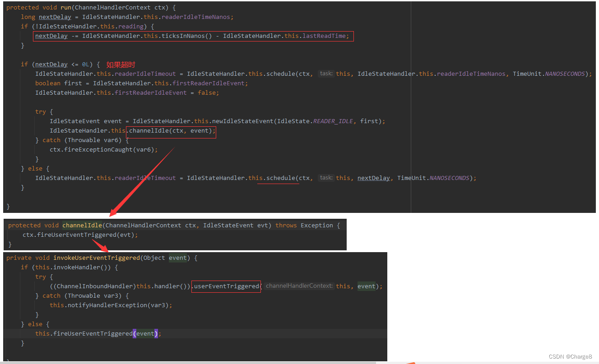Click 'ctx.fireExceptionCaught(var6)' statement

pyautogui.click(x=104, y=150)
